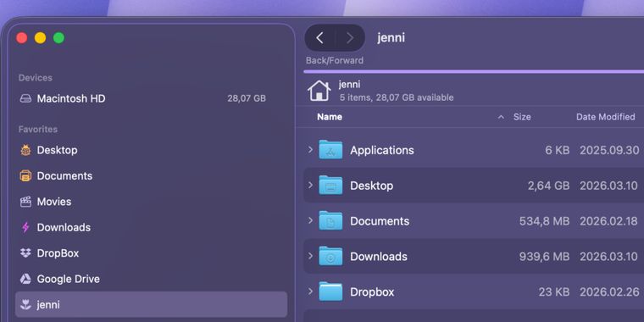
Task: Click the 2026.02.26 modified date
Action: (x=609, y=292)
